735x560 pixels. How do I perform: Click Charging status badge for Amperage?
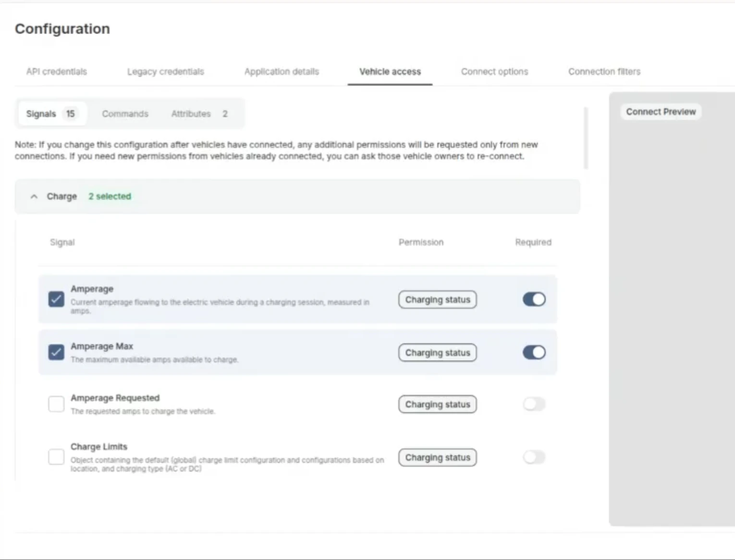coord(437,300)
